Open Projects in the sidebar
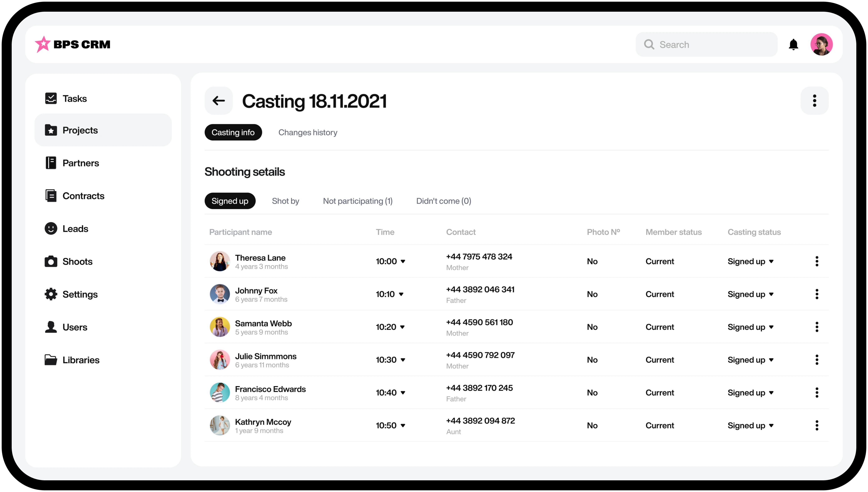This screenshot has height=492, width=868. 103,130
